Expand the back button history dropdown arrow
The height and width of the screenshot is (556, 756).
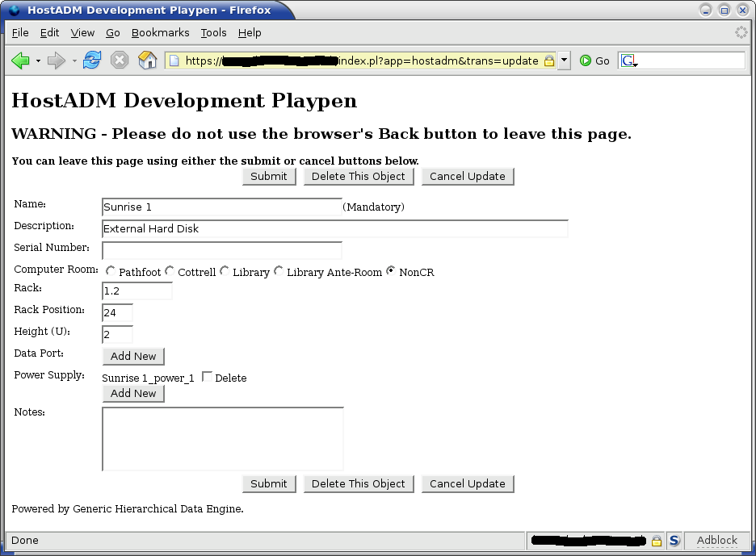click(x=38, y=61)
